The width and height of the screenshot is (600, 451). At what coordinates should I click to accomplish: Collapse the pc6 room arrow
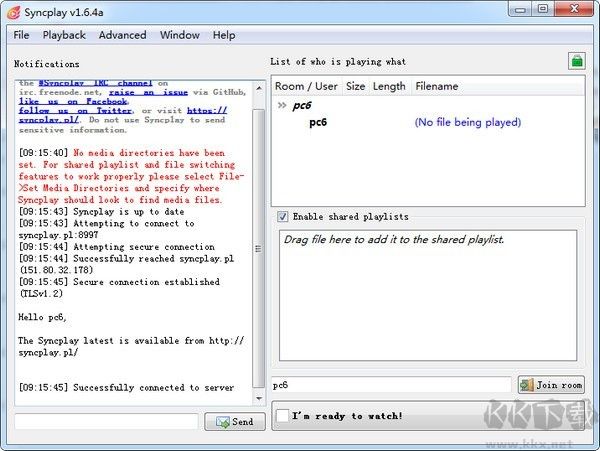tap(282, 105)
